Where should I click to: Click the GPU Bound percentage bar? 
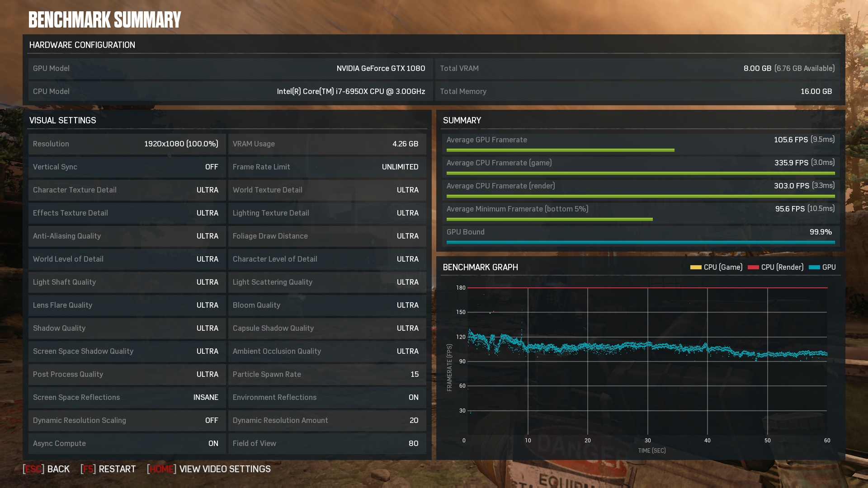[640, 242]
